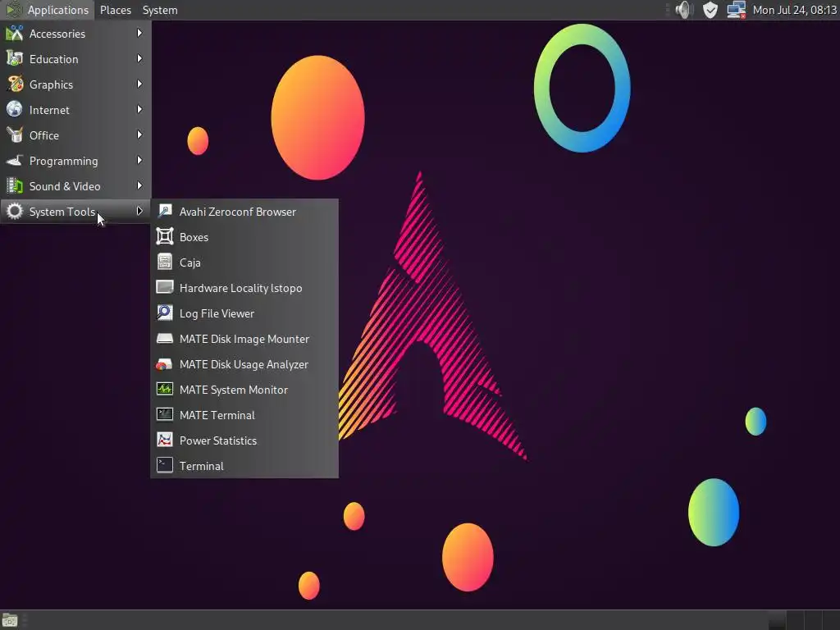Open the network connection tray icon
The width and height of the screenshot is (840, 630).
coord(736,10)
